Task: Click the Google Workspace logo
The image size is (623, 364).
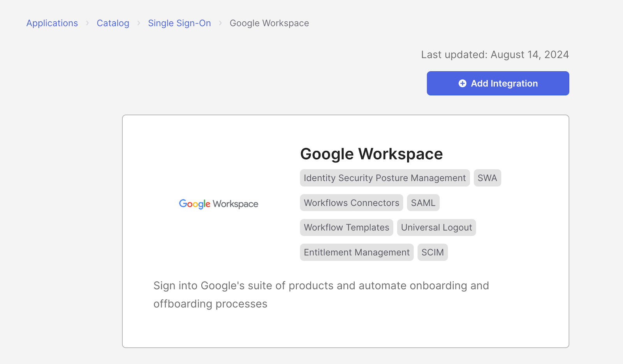Action: 218,204
